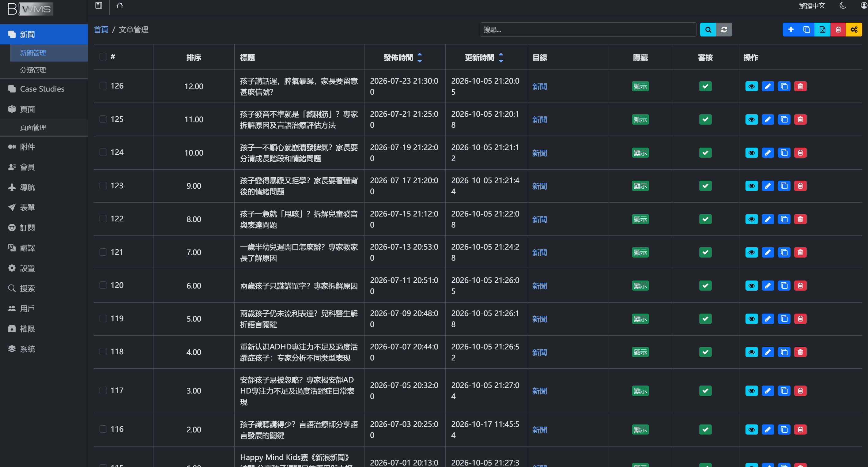Go to the 首頁 breadcrumb link
This screenshot has width=868, height=467.
click(101, 30)
